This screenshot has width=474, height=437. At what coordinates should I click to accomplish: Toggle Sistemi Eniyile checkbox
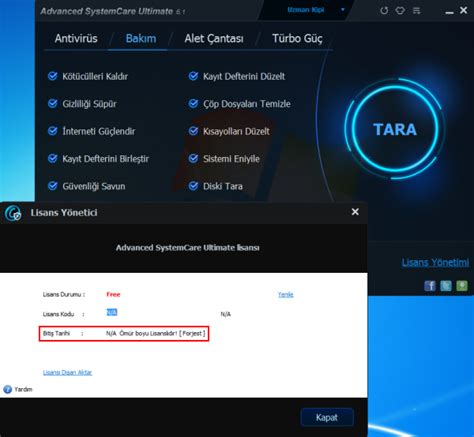[193, 158]
